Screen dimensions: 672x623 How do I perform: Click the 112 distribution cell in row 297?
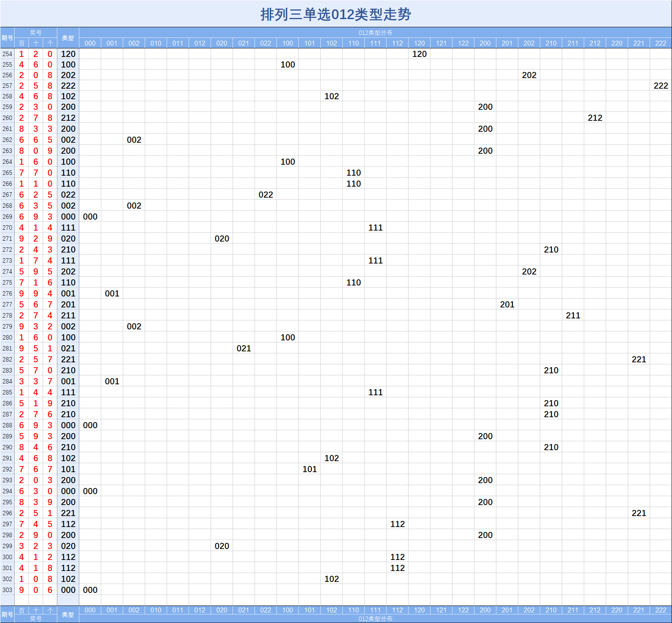[x=398, y=524]
